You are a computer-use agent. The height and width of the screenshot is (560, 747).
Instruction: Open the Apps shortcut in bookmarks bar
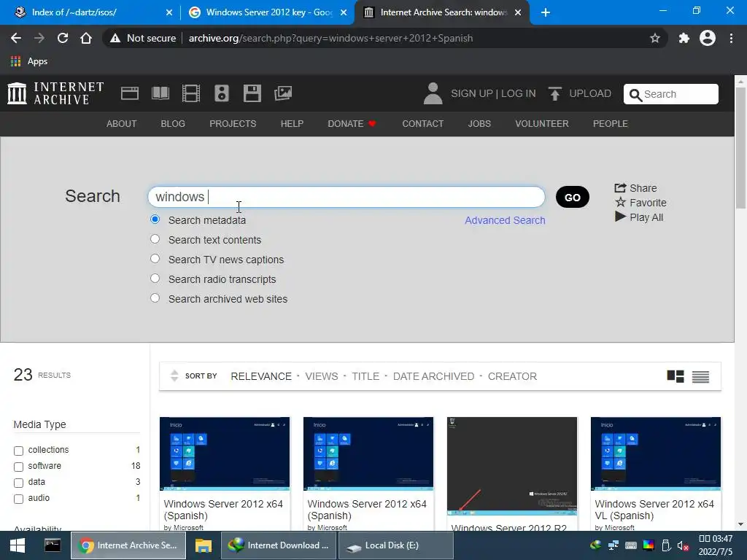[29, 61]
